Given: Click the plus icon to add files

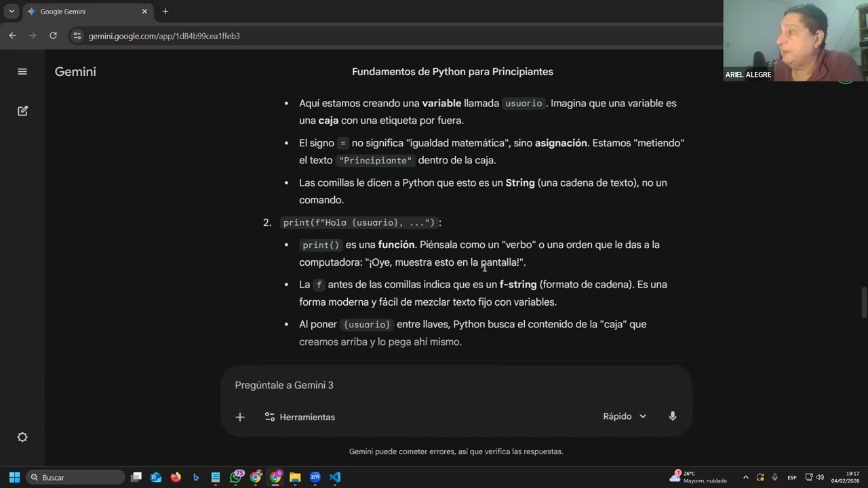Looking at the screenshot, I should tap(240, 417).
